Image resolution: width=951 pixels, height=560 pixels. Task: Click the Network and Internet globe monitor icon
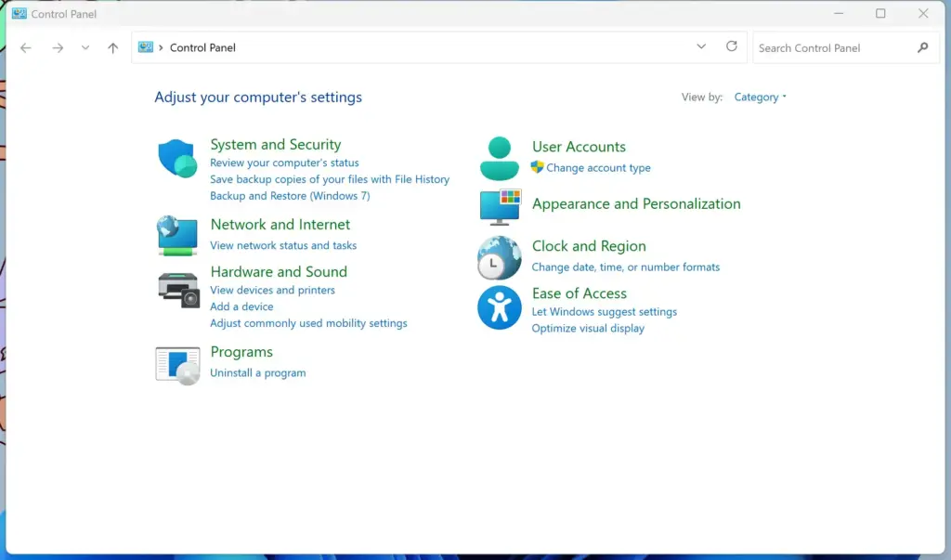[177, 236]
